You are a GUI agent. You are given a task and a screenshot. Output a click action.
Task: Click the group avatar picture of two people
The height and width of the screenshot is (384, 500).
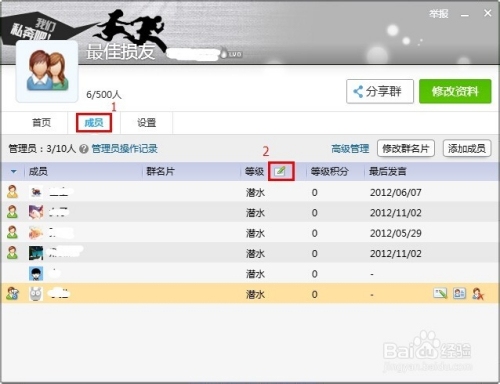click(x=47, y=71)
